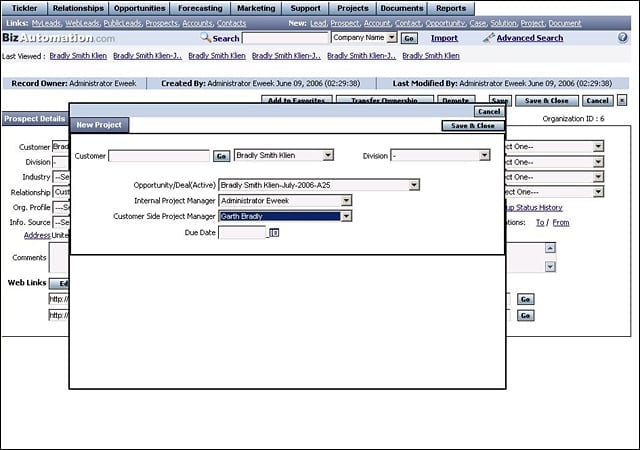Create a new Opportunity from the New bar

point(445,23)
